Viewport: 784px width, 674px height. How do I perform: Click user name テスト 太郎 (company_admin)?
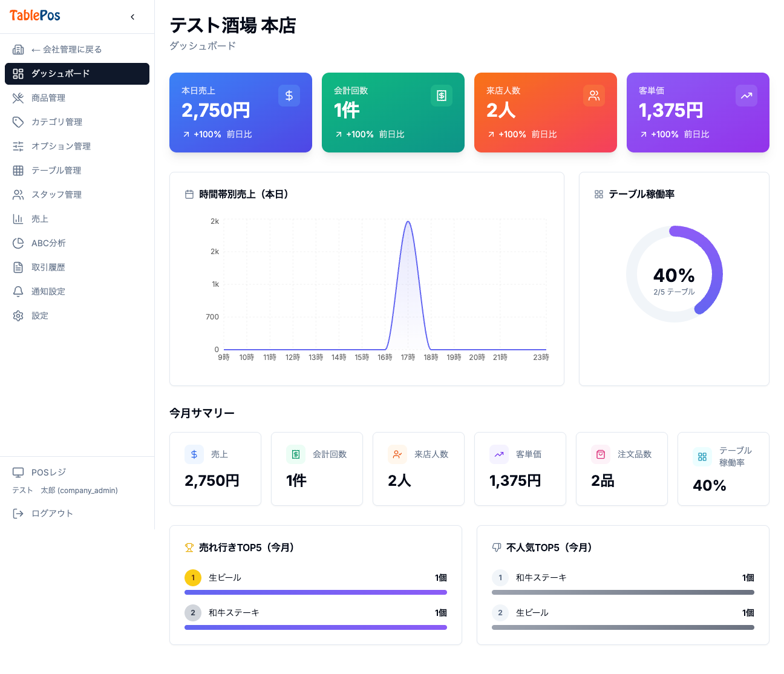(x=65, y=491)
